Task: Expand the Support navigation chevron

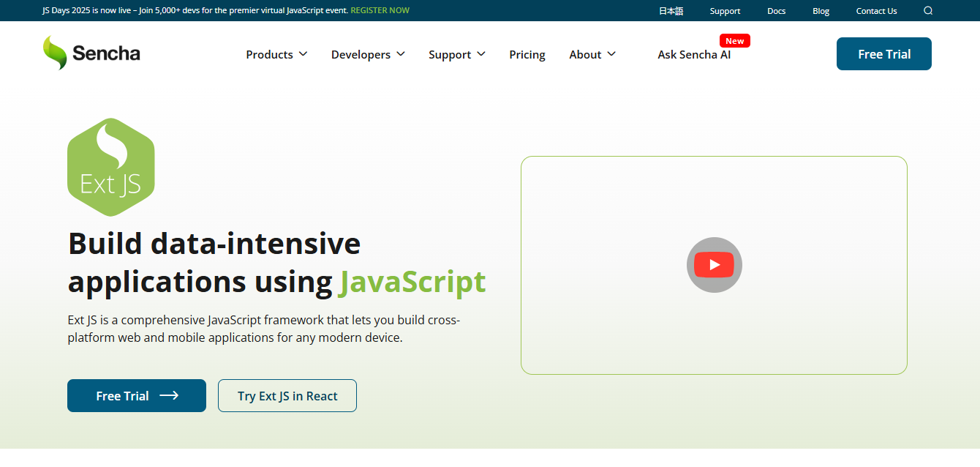Action: point(481,54)
